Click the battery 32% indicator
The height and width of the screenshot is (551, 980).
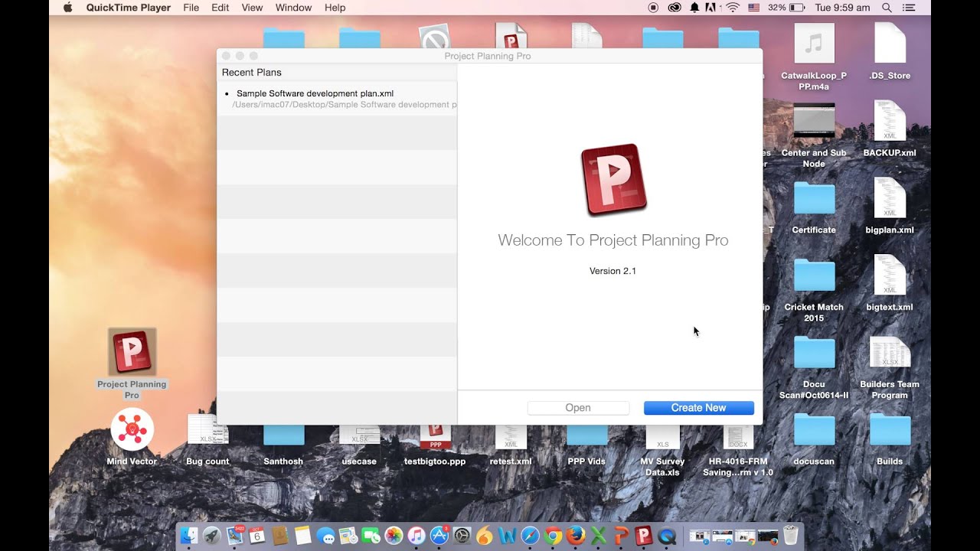[x=786, y=8]
